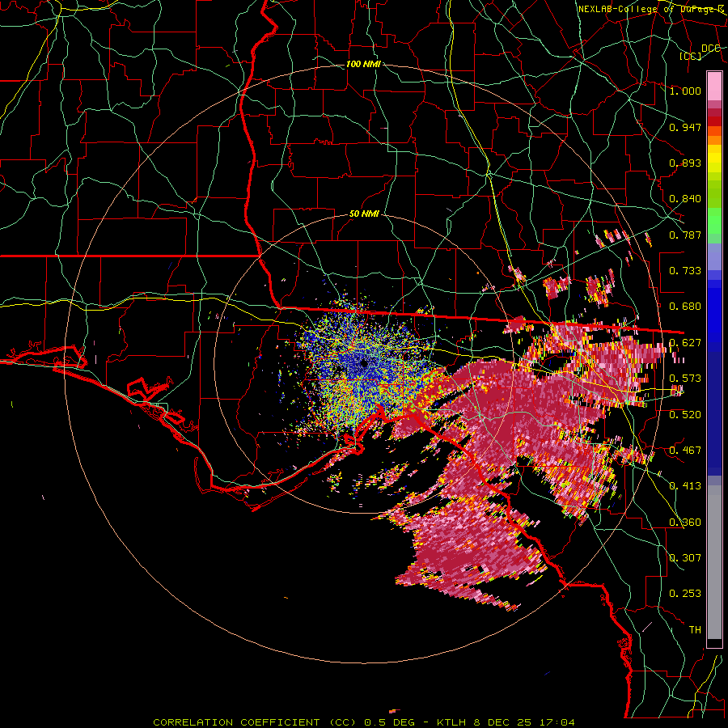The image size is (728, 728).
Task: Click the 0.840 legend value
Action: (685, 199)
